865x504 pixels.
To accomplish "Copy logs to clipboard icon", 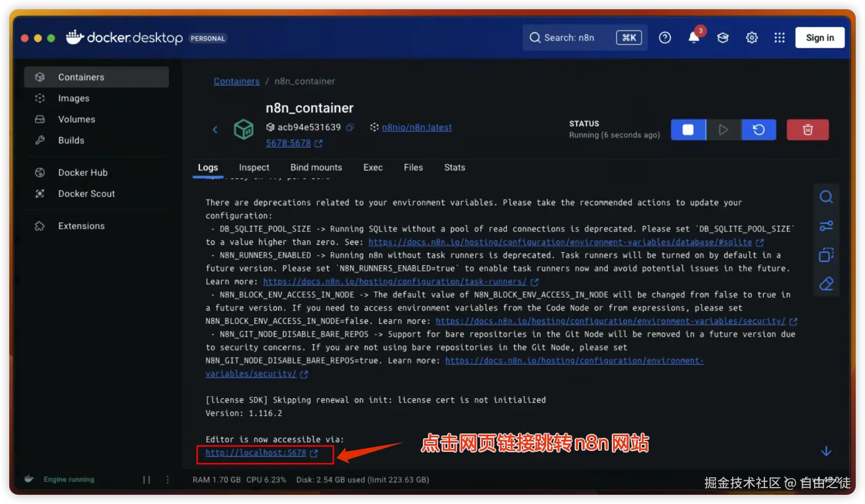I will (x=826, y=255).
